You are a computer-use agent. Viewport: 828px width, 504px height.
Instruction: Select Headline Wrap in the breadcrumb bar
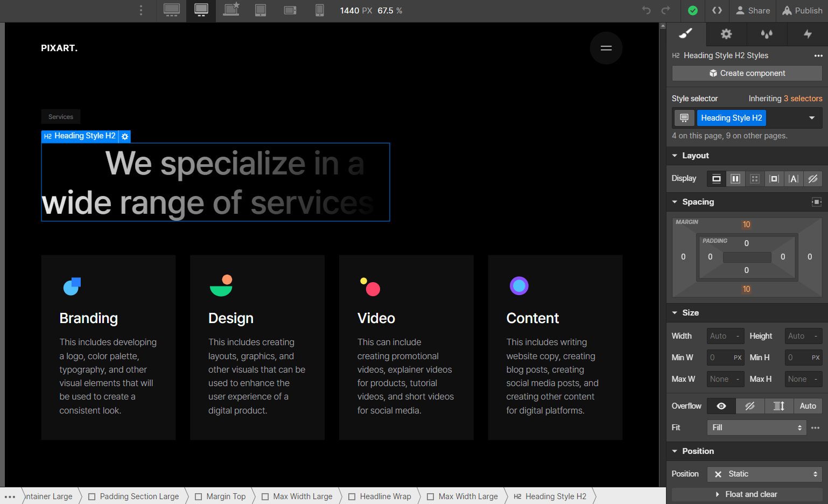(385, 496)
